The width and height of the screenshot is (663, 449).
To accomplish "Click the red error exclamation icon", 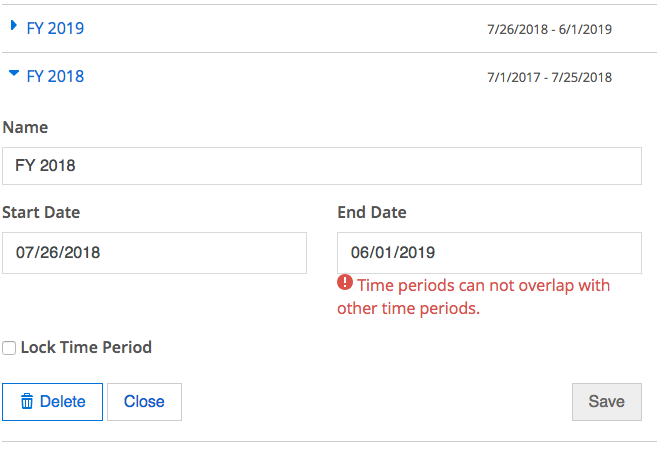I will (345, 282).
